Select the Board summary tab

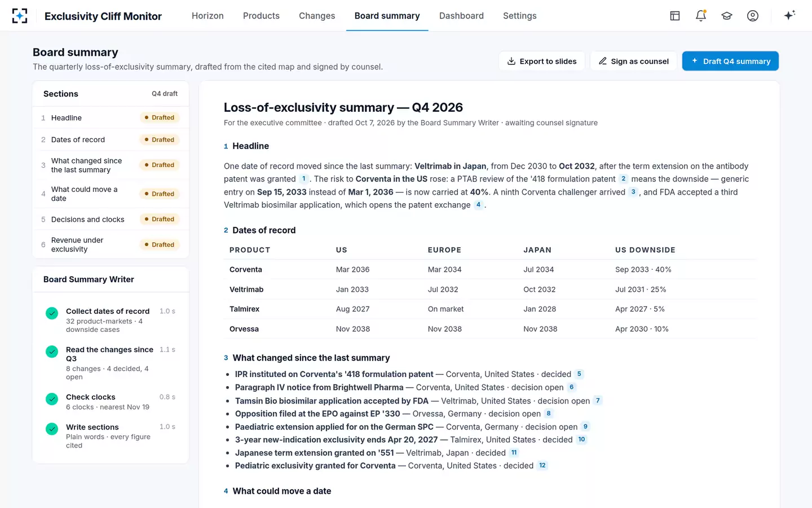pos(387,16)
